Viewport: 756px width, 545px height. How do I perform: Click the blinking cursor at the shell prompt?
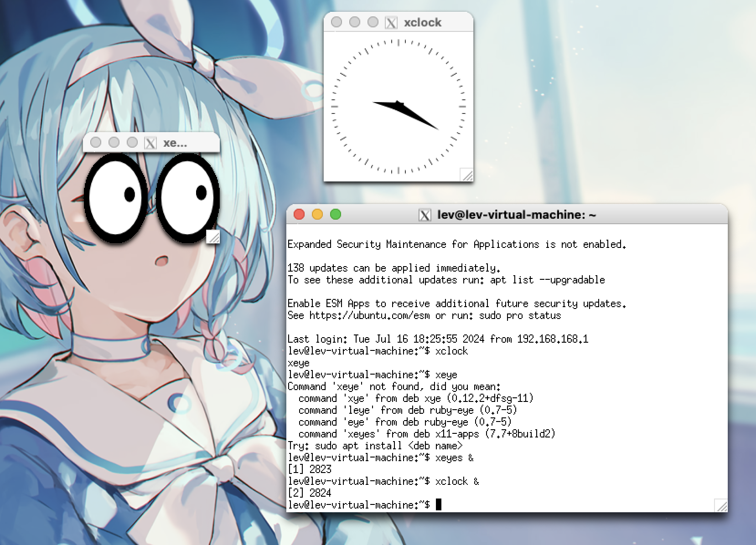coord(439,504)
